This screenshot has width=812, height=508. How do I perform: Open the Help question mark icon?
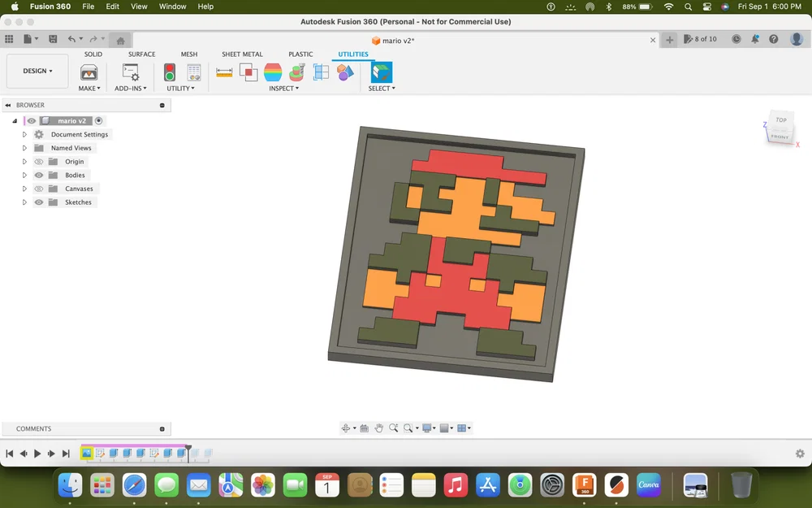pos(774,39)
